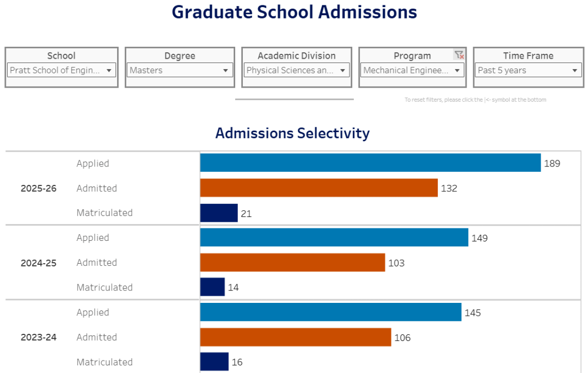This screenshot has height=373, width=588.
Task: Expand the Degree dropdown showing Masters
Action: (x=180, y=70)
